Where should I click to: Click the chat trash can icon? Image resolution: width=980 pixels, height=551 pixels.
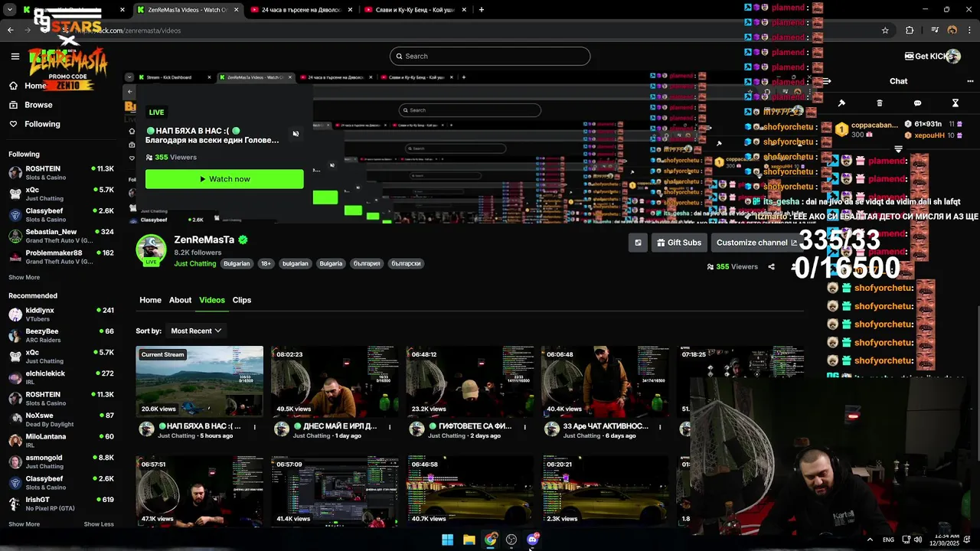879,103
